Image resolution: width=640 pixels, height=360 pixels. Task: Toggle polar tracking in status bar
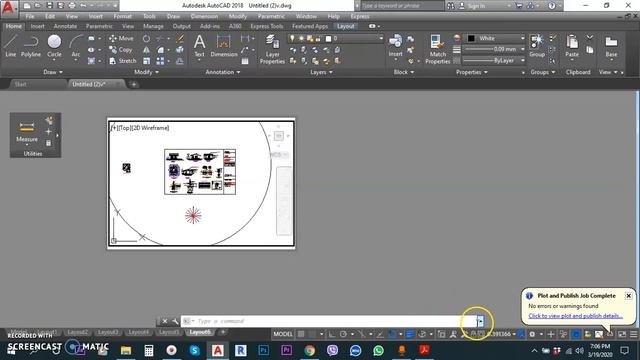coord(343,334)
